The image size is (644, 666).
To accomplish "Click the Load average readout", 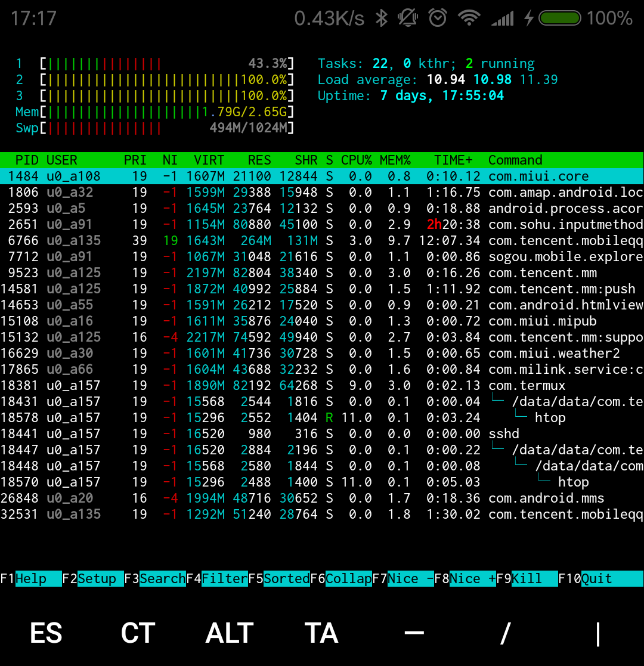I will pyautogui.click(x=438, y=80).
